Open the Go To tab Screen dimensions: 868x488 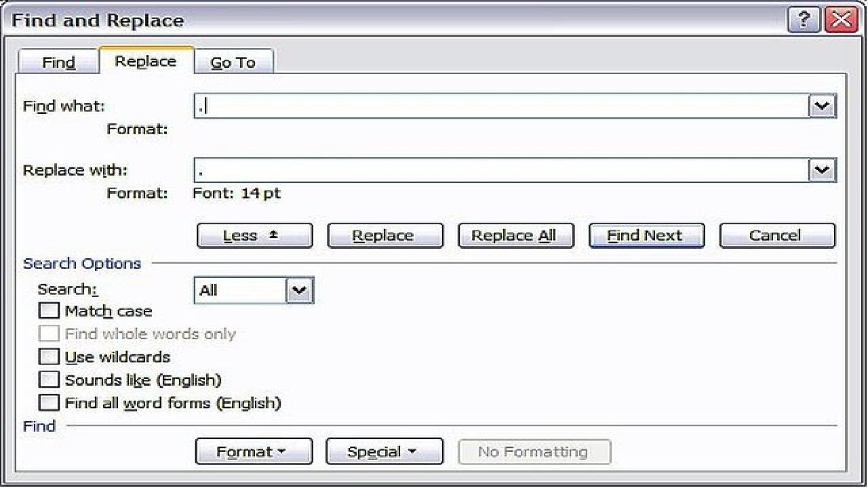pos(233,62)
